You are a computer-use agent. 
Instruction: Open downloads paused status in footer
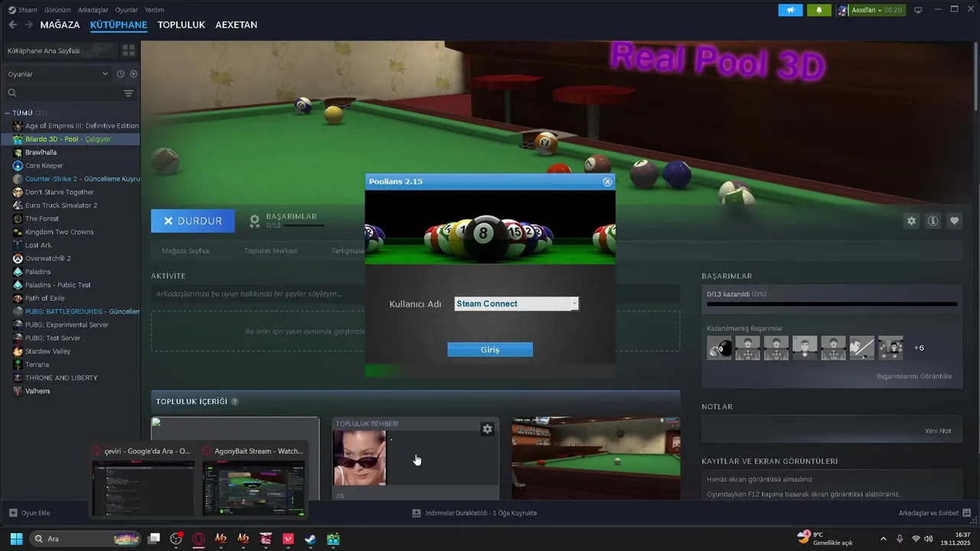[x=475, y=513]
